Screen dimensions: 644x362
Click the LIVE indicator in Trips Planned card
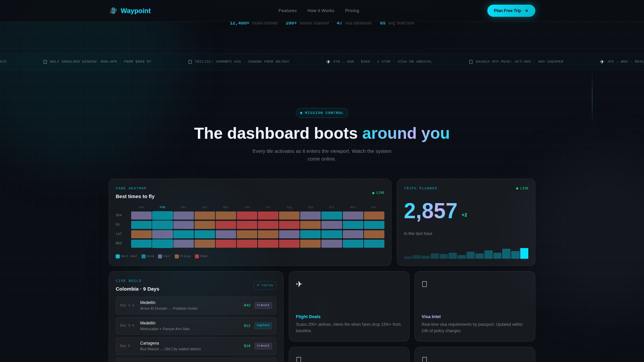(522, 188)
